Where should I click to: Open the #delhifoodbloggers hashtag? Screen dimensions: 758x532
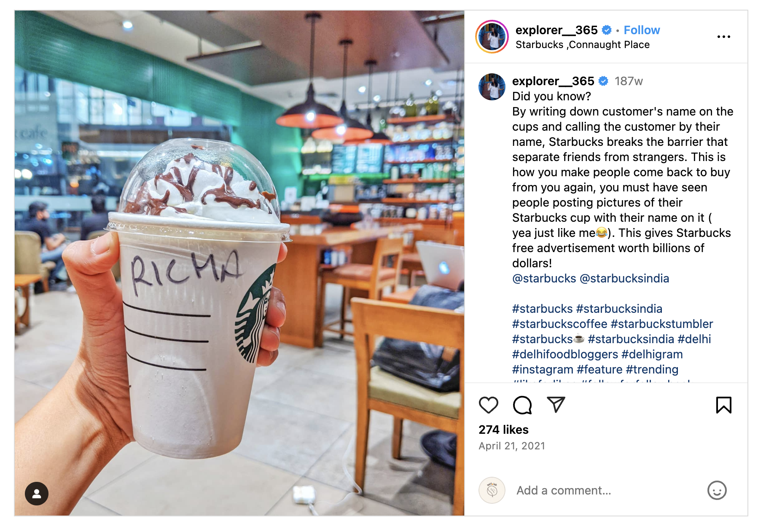(x=565, y=354)
